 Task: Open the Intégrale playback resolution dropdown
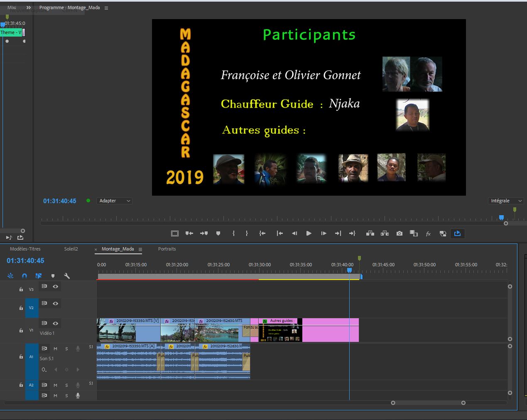click(x=505, y=201)
